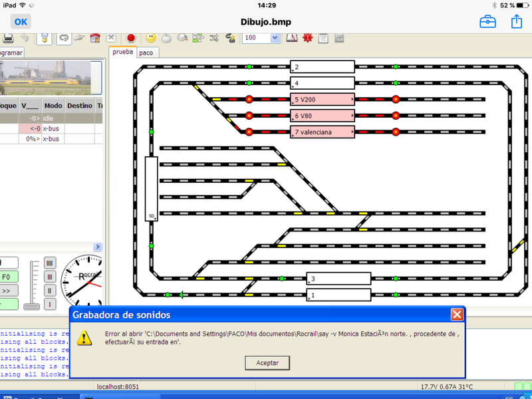Click block 6 V80 on the plan
The image size is (532, 399).
point(323,116)
